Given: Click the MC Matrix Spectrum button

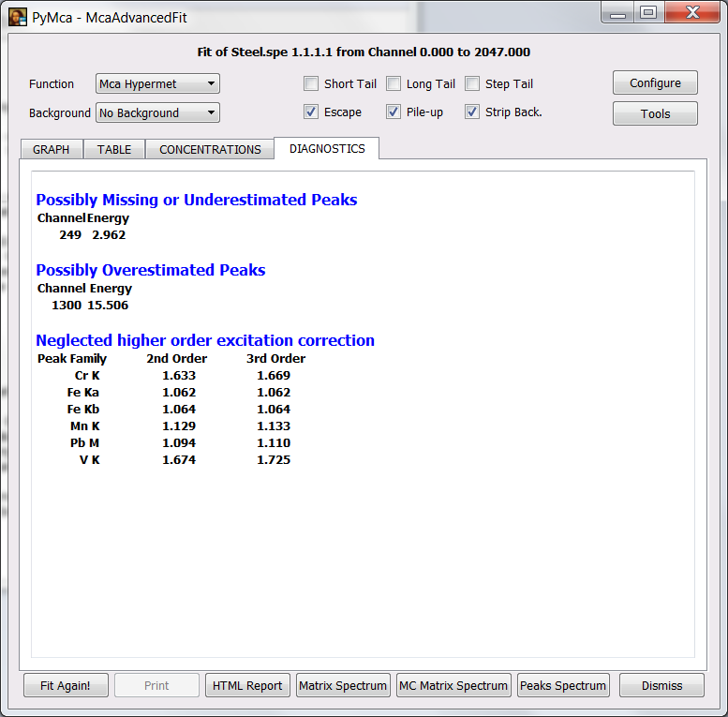Looking at the screenshot, I should 453,686.
